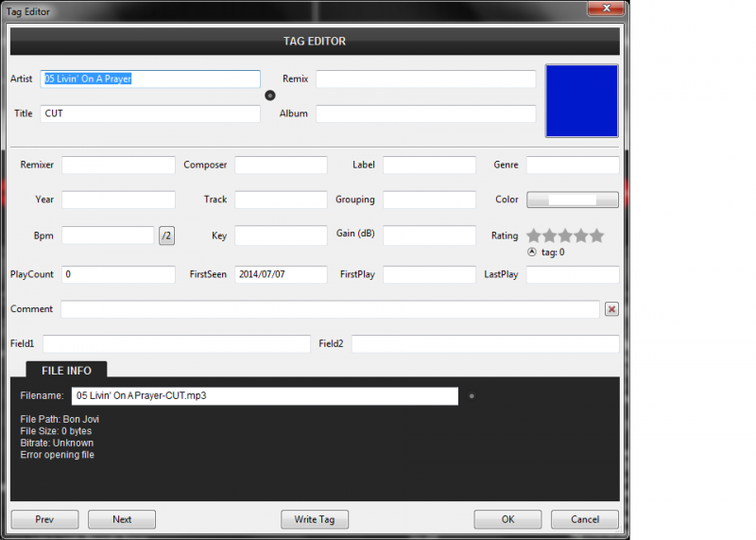The width and height of the screenshot is (756, 540).
Task: Halve the BPM with /2 button
Action: [x=167, y=235]
